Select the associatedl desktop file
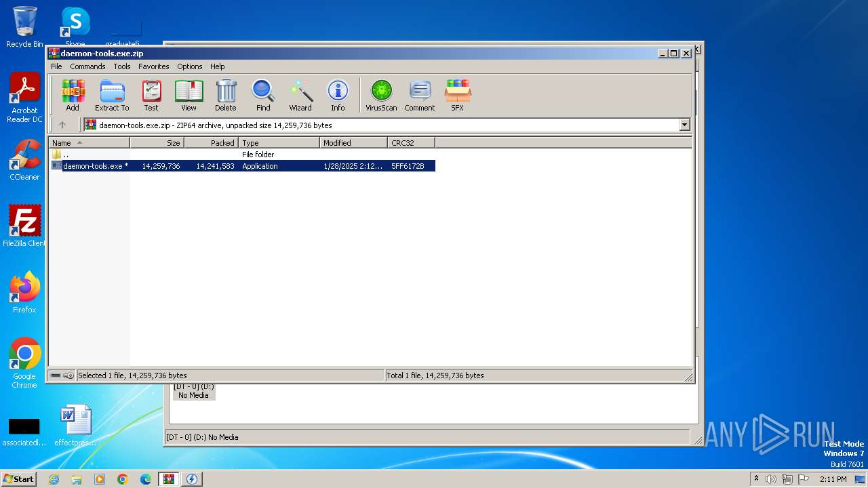Image resolution: width=868 pixels, height=488 pixels. coord(24,432)
